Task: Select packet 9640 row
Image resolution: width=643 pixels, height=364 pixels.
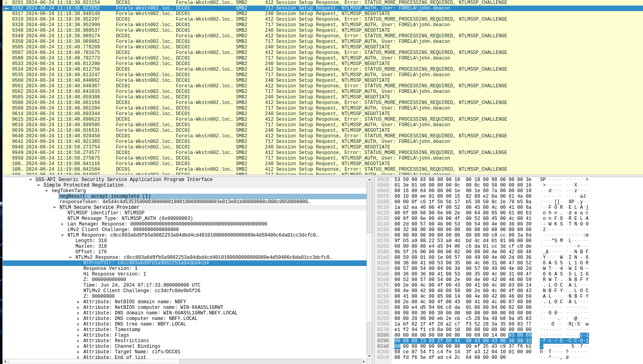Action: tap(322, 136)
